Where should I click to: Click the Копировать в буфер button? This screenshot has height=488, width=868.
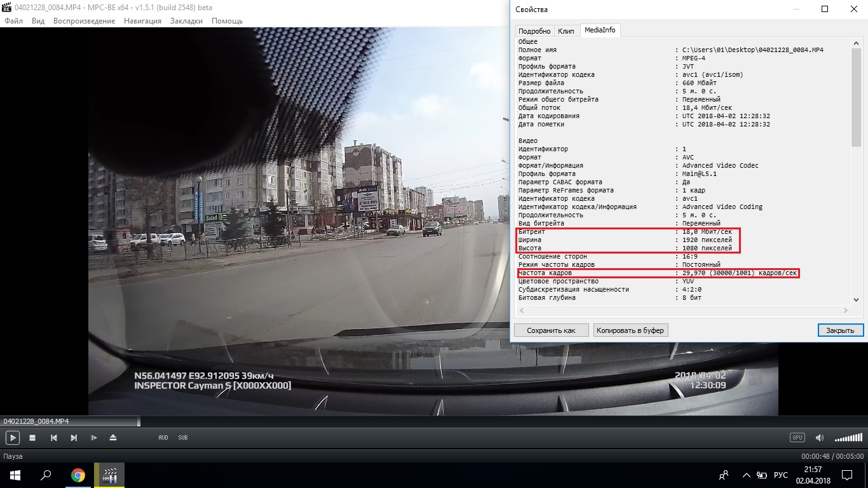(630, 330)
